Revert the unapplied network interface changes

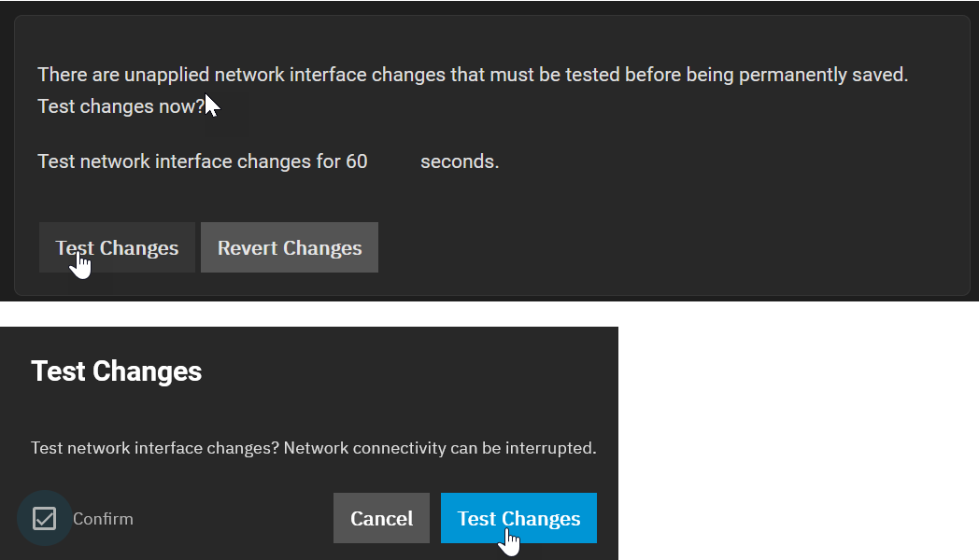pyautogui.click(x=289, y=246)
